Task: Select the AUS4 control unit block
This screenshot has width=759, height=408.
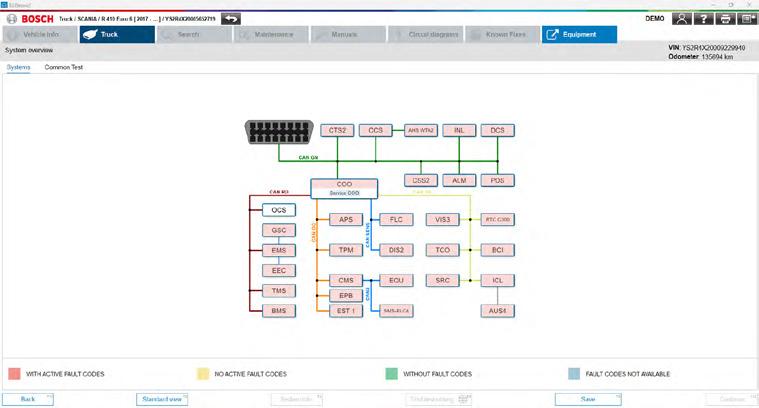Action: coord(498,311)
